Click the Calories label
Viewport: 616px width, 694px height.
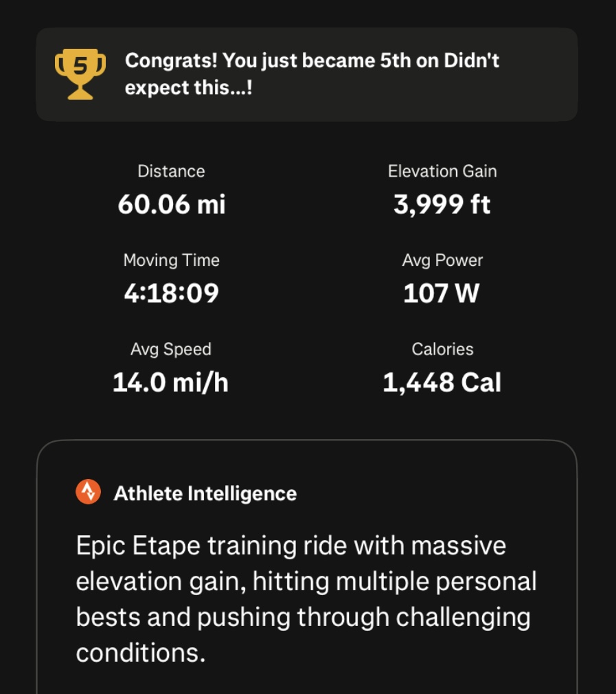click(x=442, y=349)
